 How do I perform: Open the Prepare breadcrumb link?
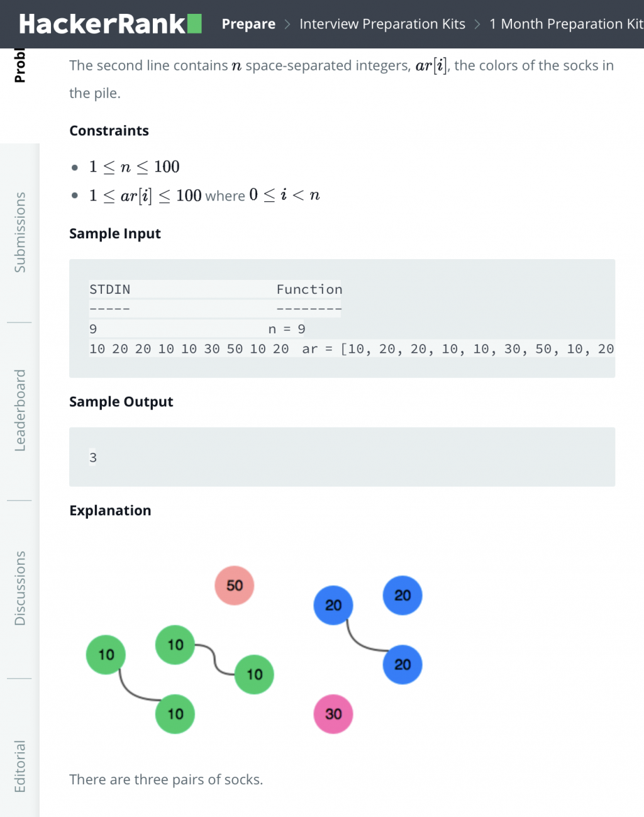tap(248, 24)
